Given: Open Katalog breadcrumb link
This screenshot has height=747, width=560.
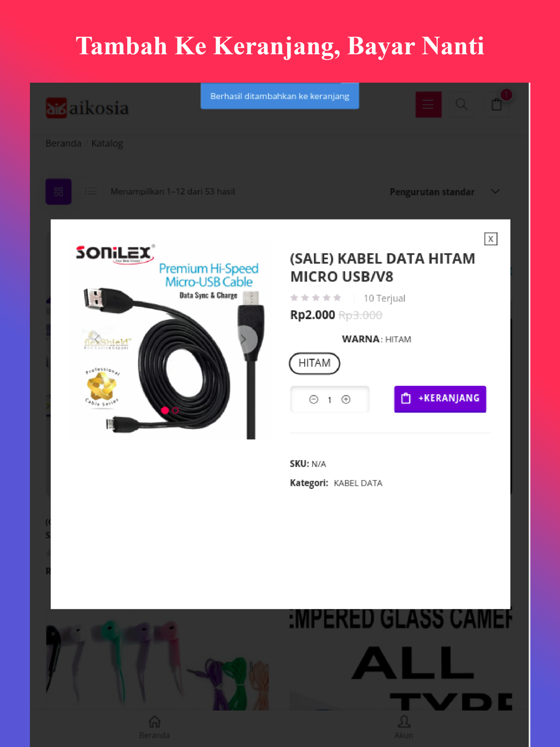Looking at the screenshot, I should (107, 143).
